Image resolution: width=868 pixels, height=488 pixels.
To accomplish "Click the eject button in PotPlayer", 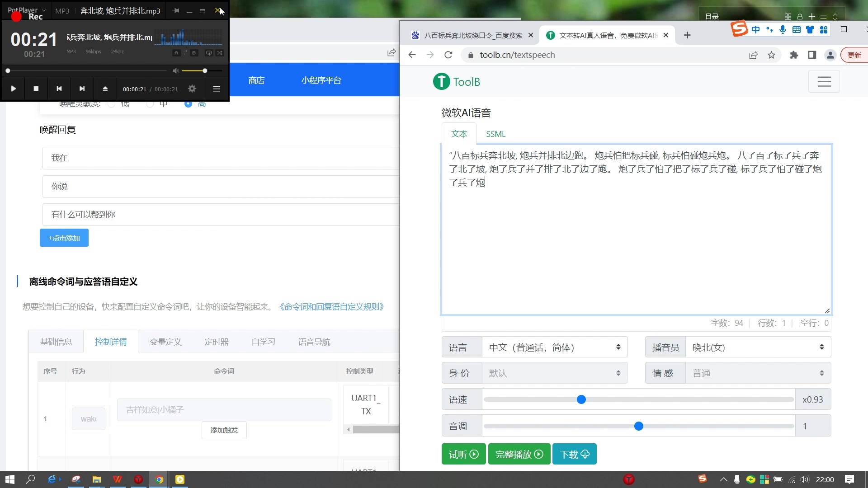I will click(x=104, y=89).
